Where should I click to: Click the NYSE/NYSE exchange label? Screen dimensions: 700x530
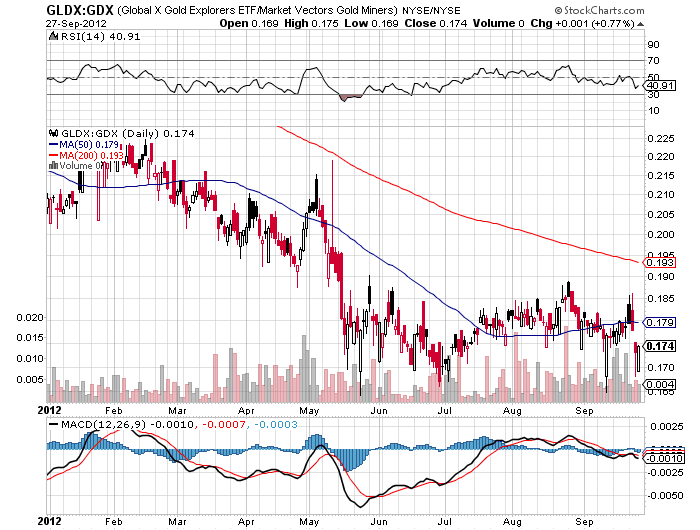tap(431, 10)
